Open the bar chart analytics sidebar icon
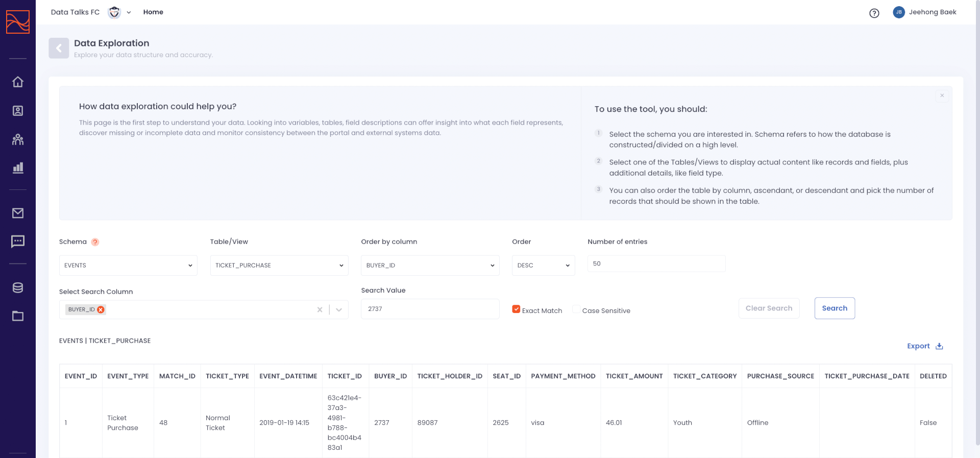The image size is (980, 458). (x=18, y=168)
